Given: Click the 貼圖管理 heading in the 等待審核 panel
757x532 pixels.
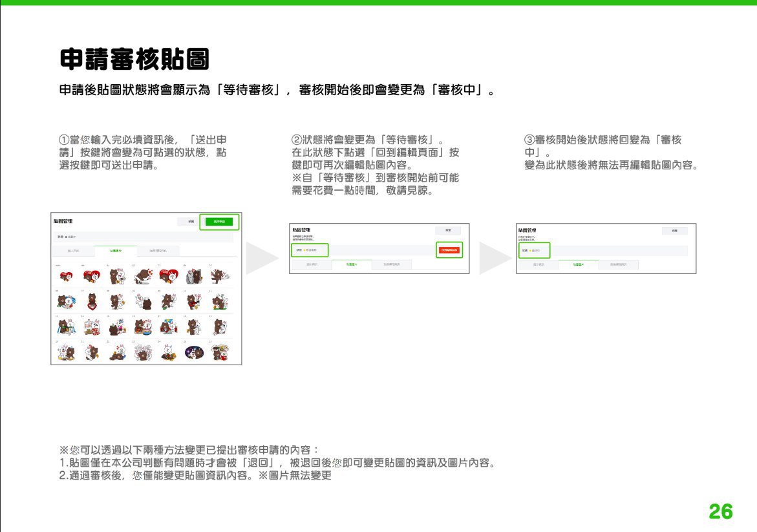Looking at the screenshot, I should [301, 230].
